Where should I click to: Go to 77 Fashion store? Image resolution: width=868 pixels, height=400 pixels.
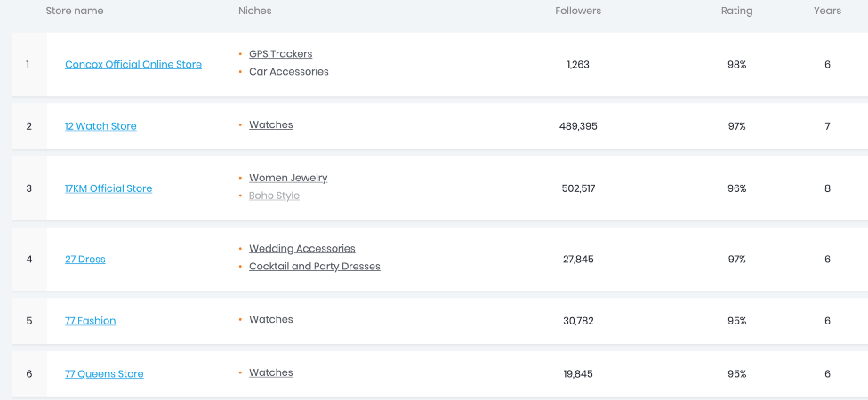(91, 321)
